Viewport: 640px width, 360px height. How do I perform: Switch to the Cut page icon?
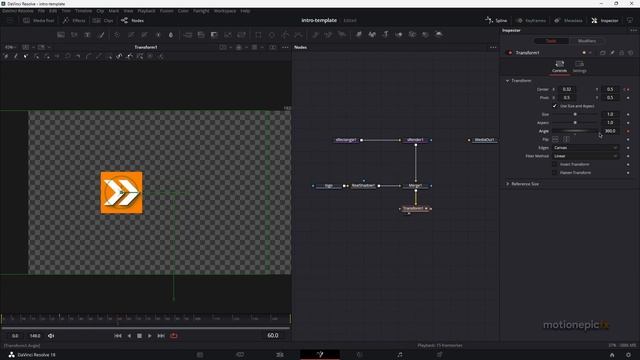pos(240,355)
